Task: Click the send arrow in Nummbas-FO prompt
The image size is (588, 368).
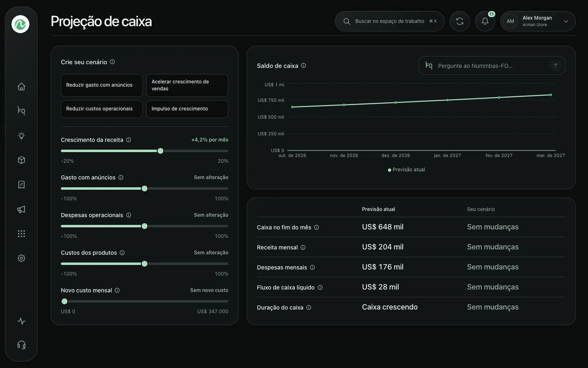Action: [556, 65]
